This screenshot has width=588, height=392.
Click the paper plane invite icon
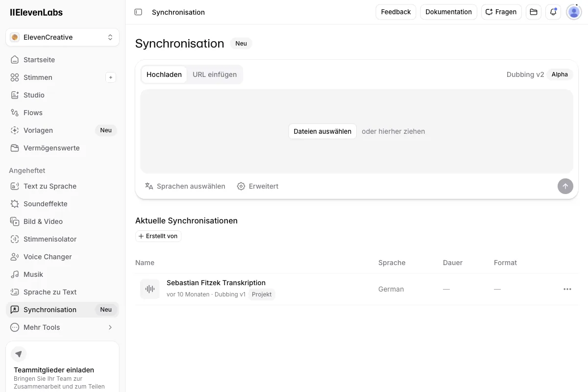[19, 354]
